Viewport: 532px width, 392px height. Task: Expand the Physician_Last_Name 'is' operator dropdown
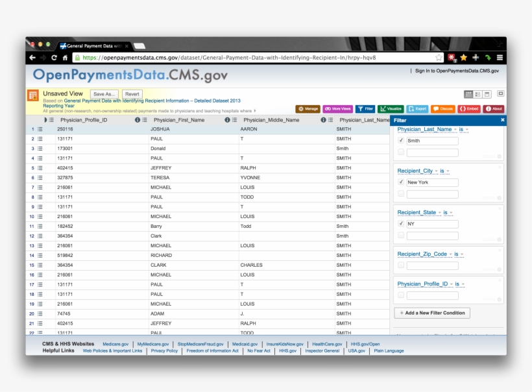[x=465, y=128]
